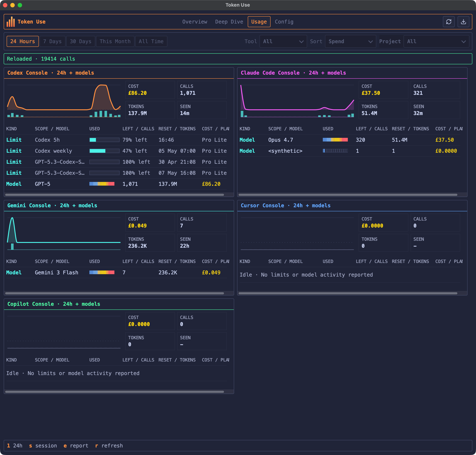This screenshot has width=476, height=455.
Task: Open the Deep Dive tab
Action: click(229, 22)
